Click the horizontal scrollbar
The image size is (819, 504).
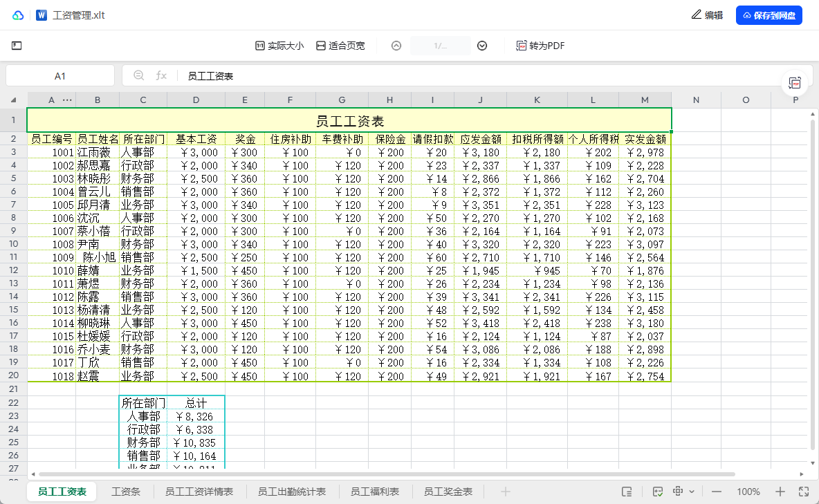point(387,474)
